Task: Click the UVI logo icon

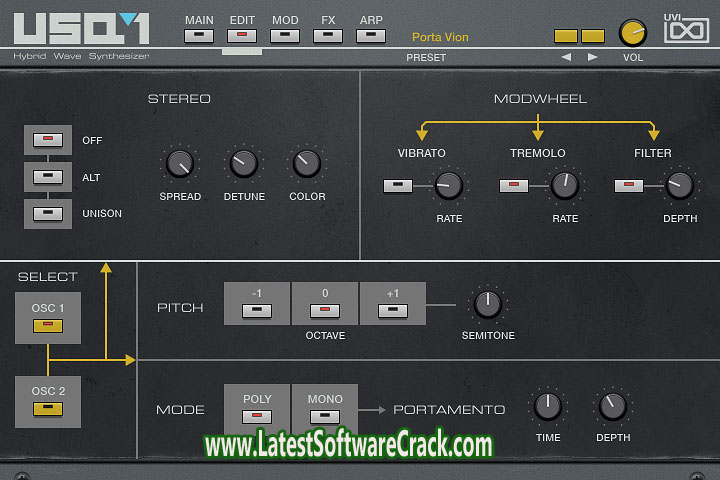Action: pyautogui.click(x=686, y=30)
